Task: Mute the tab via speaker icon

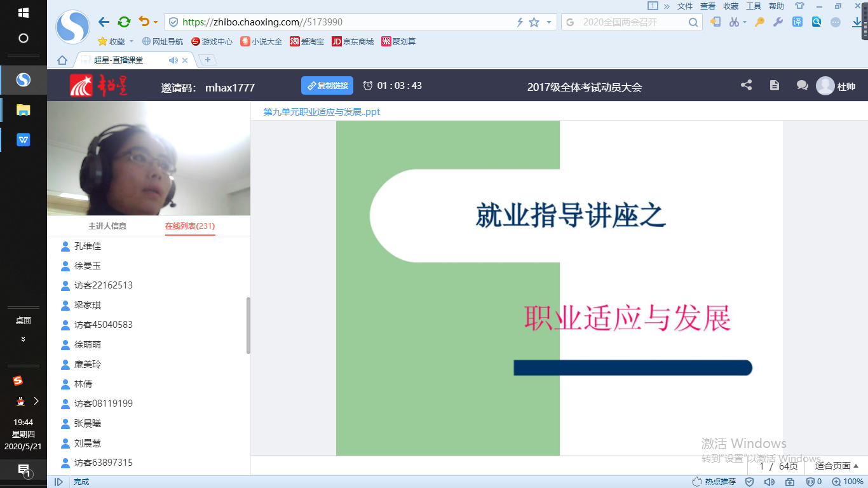Action: pos(173,60)
